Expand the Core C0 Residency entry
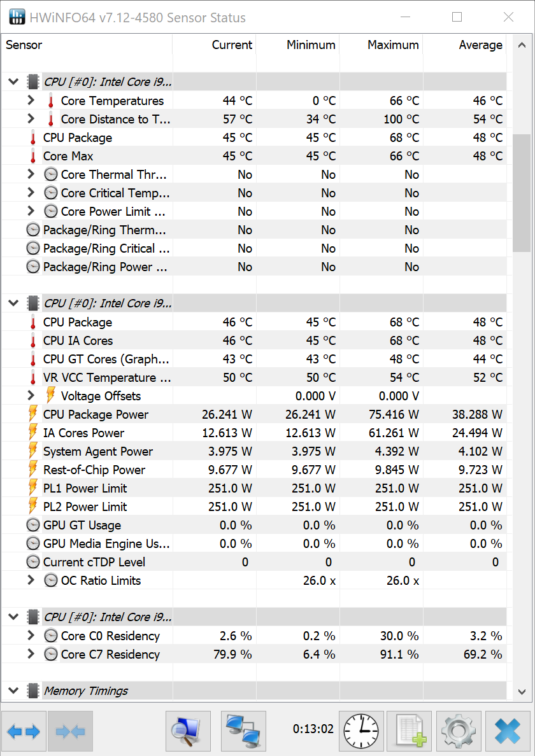Screen dimensions: 535x756 [31, 636]
